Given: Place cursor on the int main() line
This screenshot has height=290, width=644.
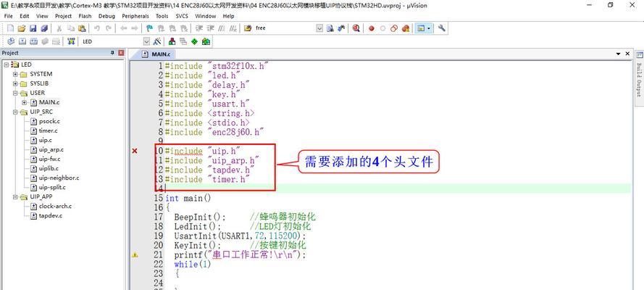Looking at the screenshot, I should coord(188,199).
